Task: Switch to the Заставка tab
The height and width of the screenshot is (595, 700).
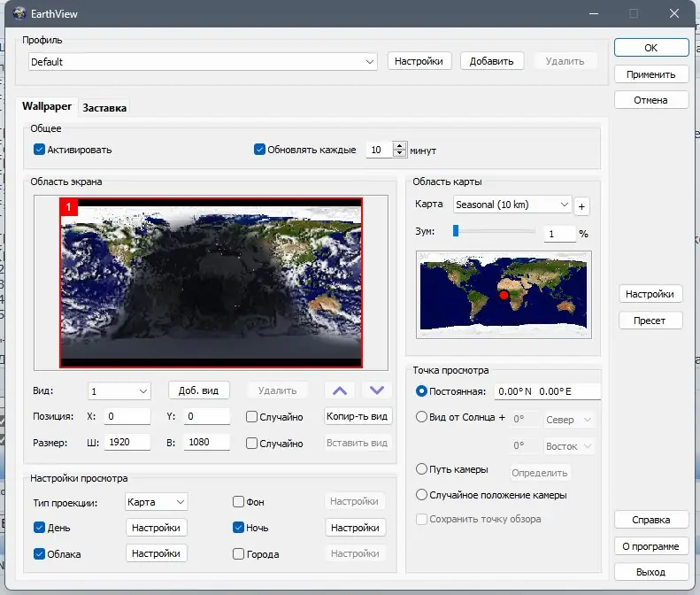Action: tap(104, 108)
